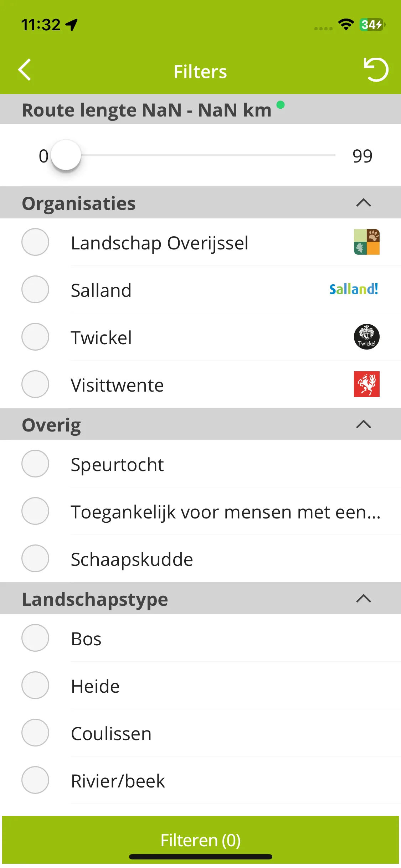Image resolution: width=401 pixels, height=868 pixels.
Task: Reset filters with the undo icon
Action: [x=376, y=70]
